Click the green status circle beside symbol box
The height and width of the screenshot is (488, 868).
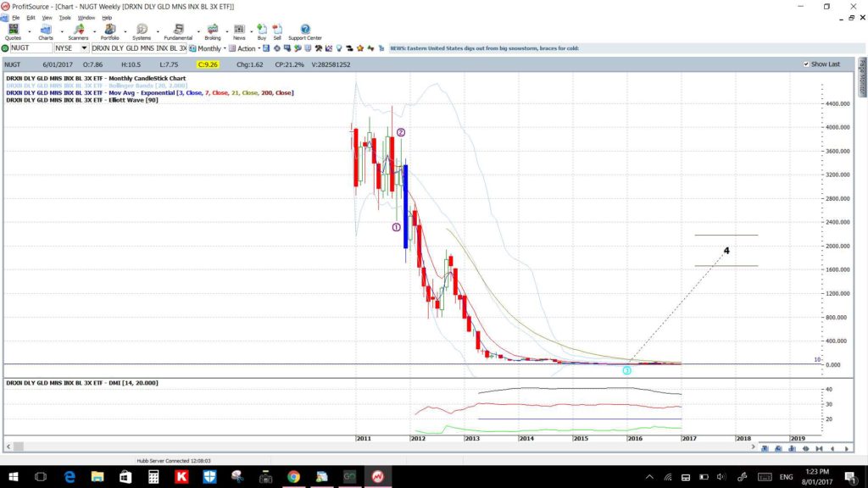click(6, 48)
